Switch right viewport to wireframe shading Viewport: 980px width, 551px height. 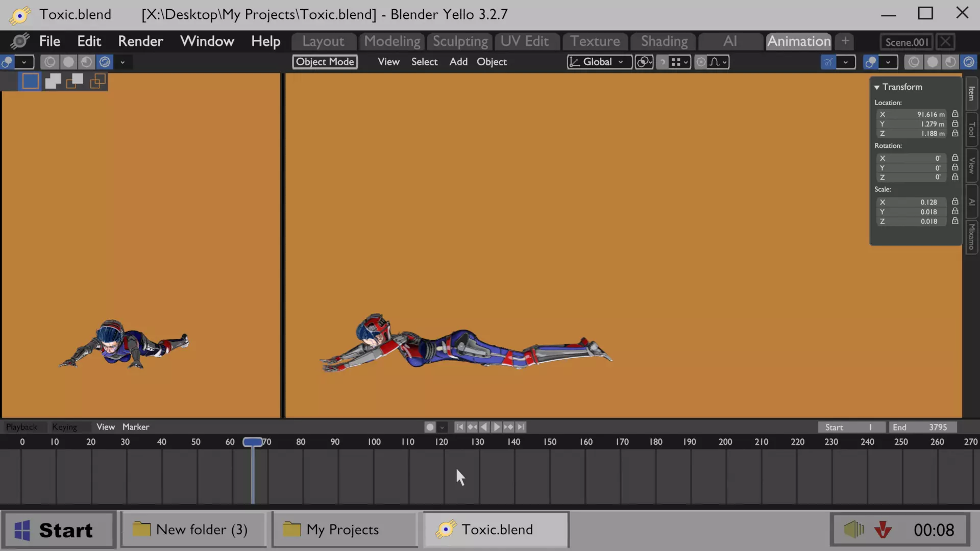(914, 62)
